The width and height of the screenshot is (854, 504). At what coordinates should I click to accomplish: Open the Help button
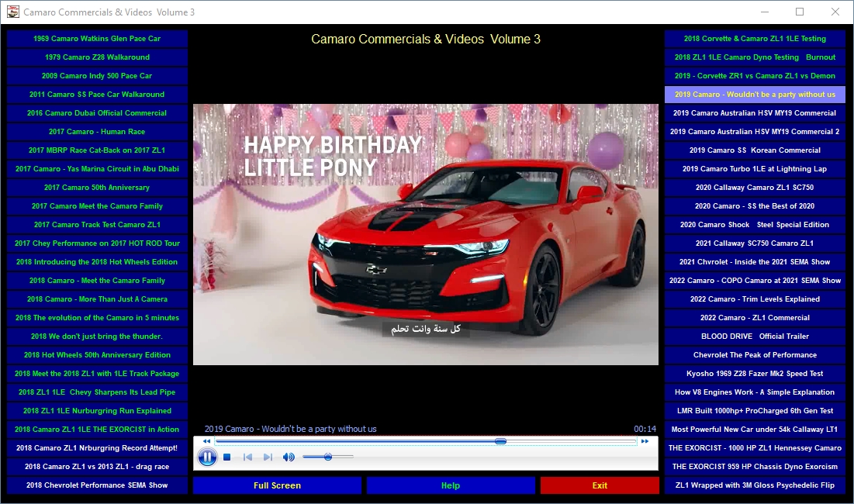coord(451,485)
